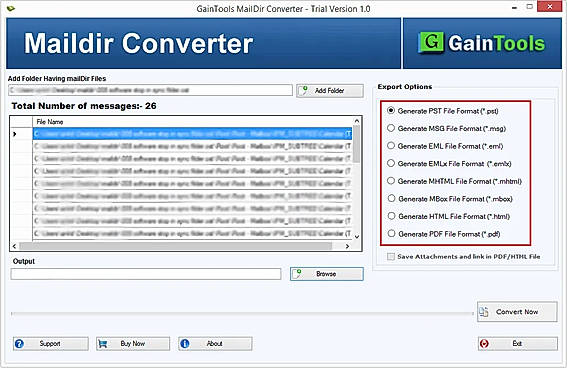Click the Output path input field
Image resolution: width=567 pixels, height=368 pixels.
[146, 274]
